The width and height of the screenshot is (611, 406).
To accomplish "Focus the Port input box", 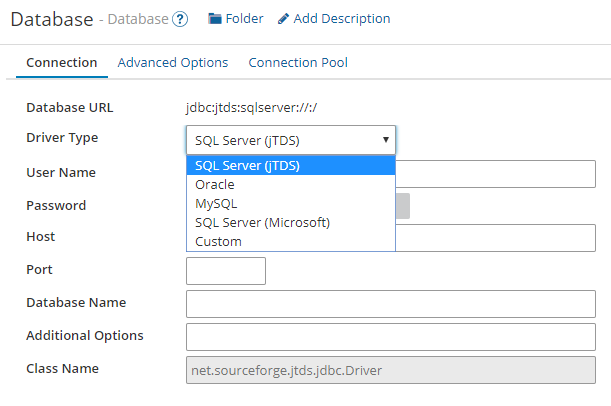I will pos(226,271).
